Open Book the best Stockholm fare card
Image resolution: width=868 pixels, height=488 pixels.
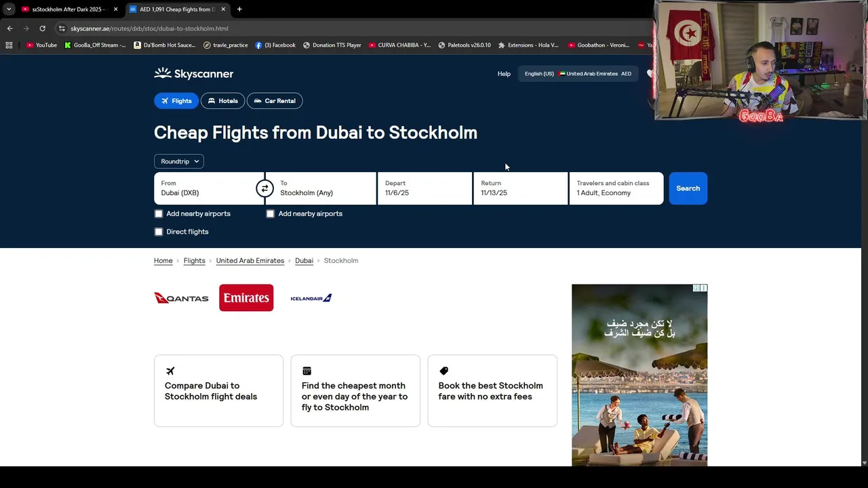coord(492,391)
